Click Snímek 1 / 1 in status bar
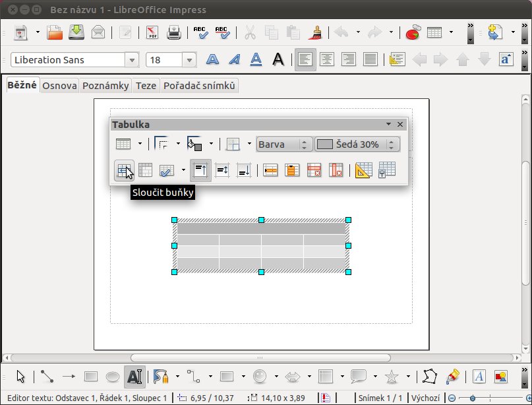This screenshot has height=405, width=532. point(380,398)
